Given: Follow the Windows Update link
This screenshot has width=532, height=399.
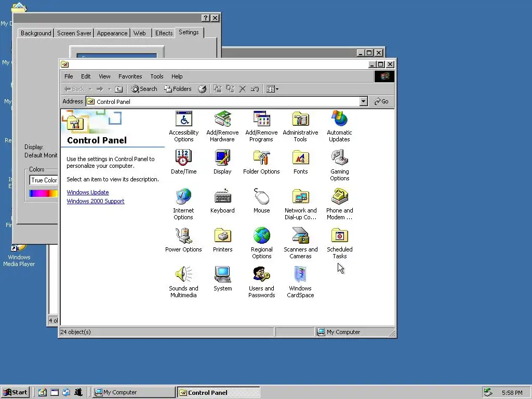Looking at the screenshot, I should pyautogui.click(x=87, y=192).
